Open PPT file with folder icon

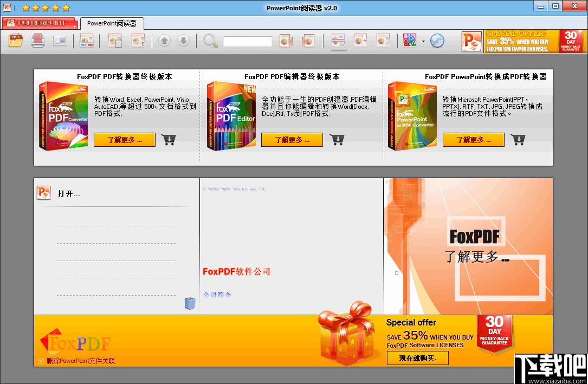click(16, 41)
